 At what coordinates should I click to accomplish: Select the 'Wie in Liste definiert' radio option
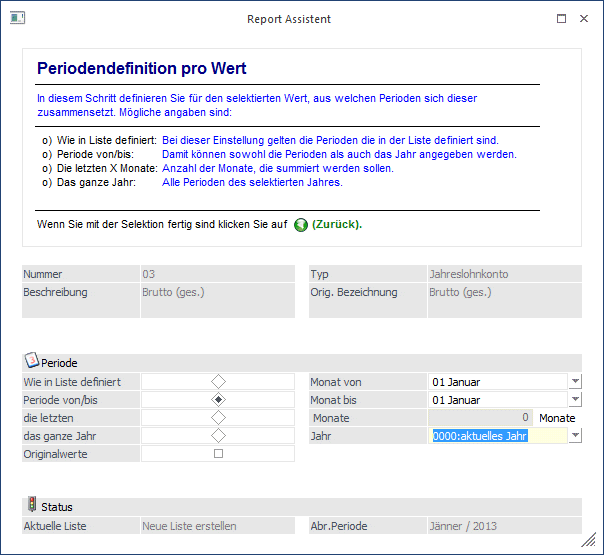point(218,382)
